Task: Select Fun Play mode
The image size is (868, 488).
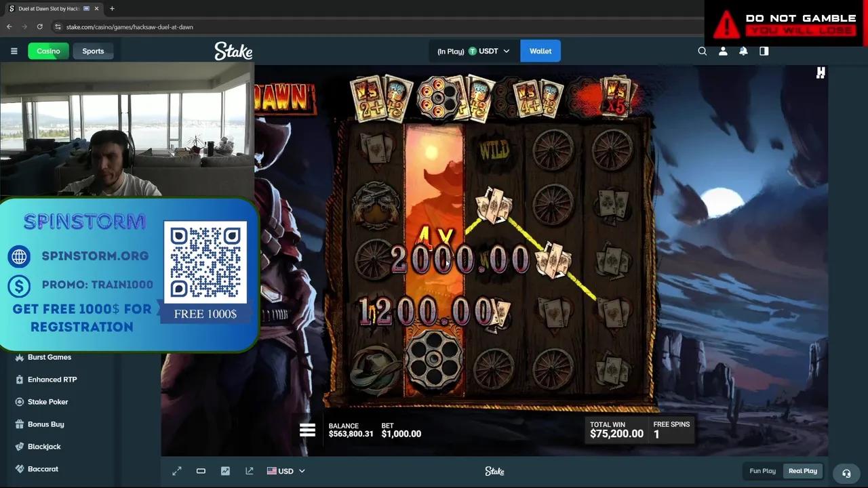Action: 762,471
